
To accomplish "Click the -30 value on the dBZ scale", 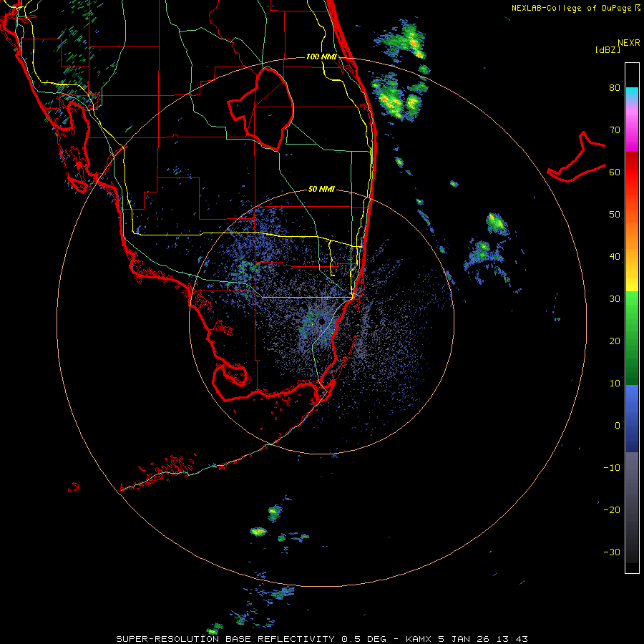I will point(612,552).
